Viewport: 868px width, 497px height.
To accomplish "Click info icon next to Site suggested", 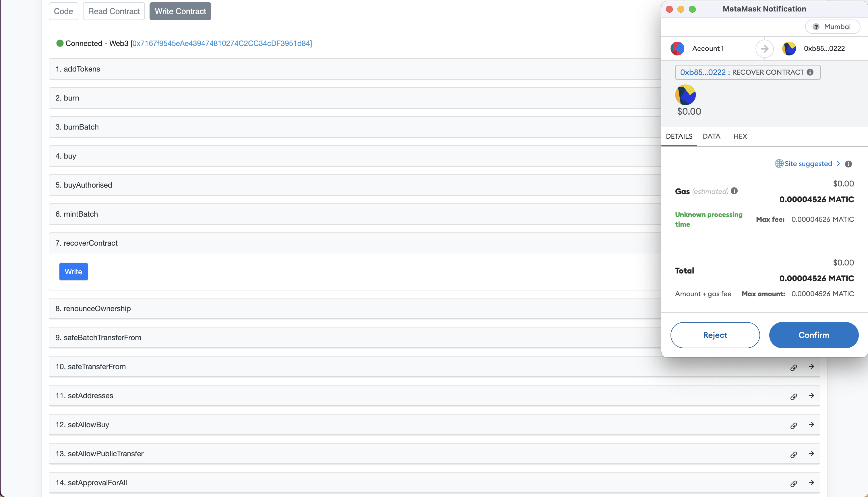I will click(848, 164).
